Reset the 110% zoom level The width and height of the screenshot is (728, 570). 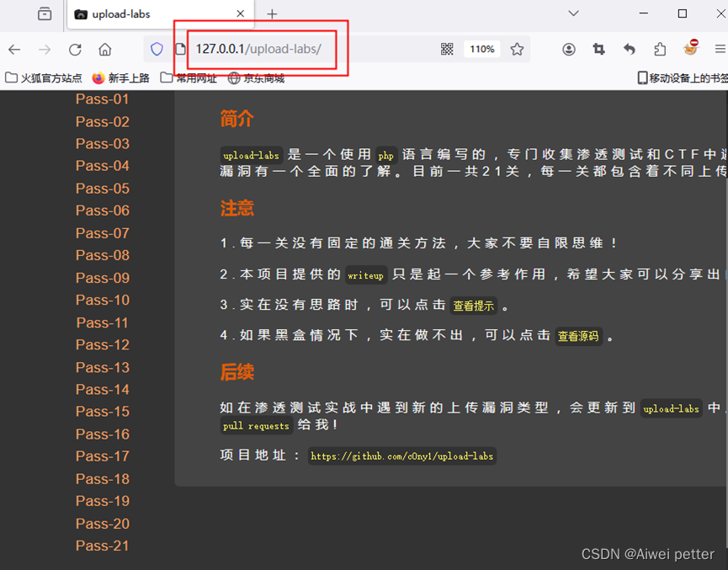click(482, 49)
